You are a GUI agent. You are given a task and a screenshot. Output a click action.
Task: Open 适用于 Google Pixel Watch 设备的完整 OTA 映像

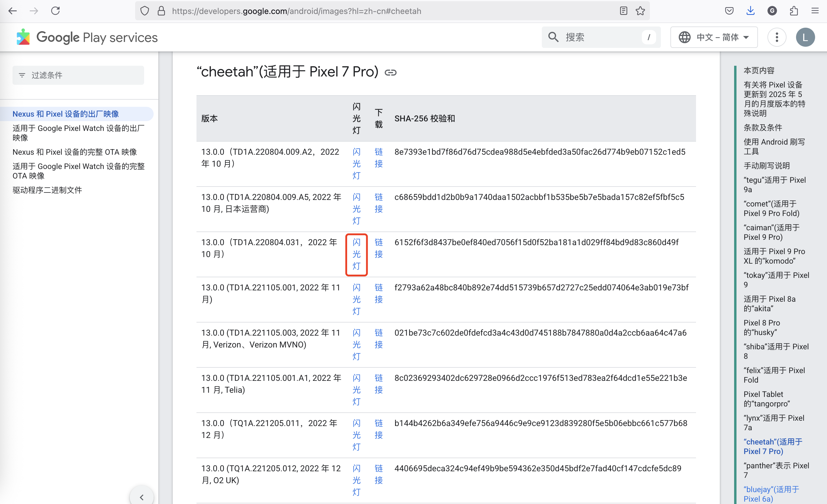(79, 171)
